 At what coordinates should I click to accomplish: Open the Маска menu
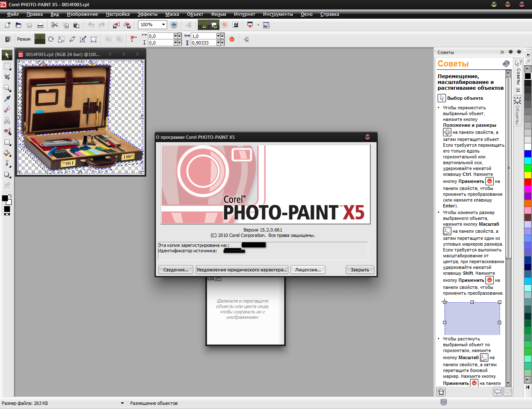172,14
